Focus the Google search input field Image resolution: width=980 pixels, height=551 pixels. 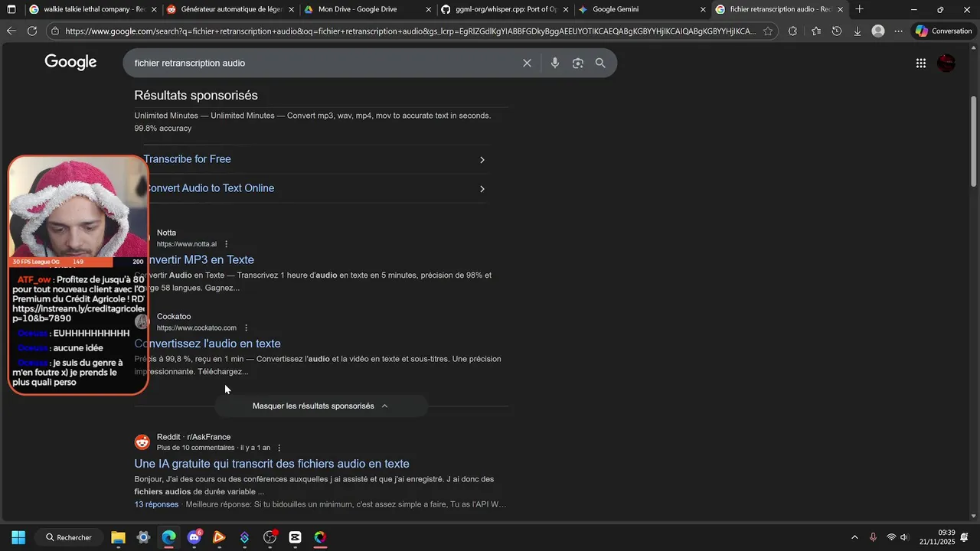click(322, 63)
